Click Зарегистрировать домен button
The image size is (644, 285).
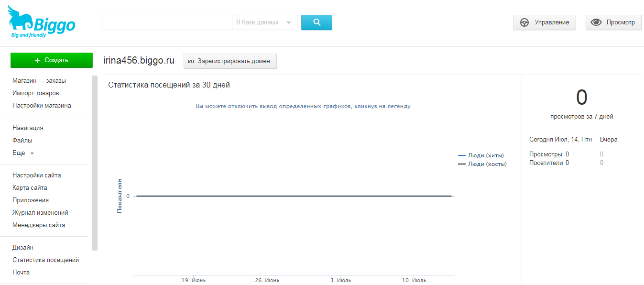pyautogui.click(x=230, y=61)
